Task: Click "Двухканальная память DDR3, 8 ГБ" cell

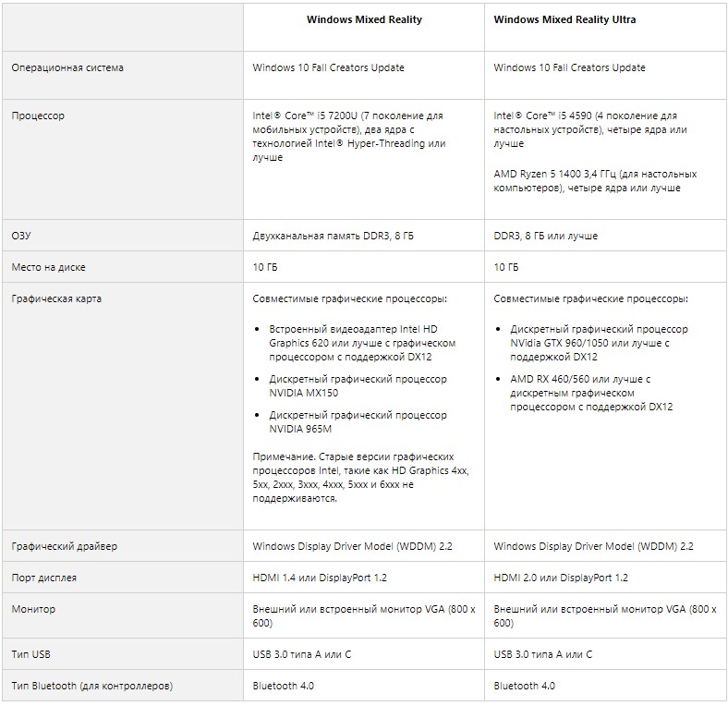Action: 334,236
